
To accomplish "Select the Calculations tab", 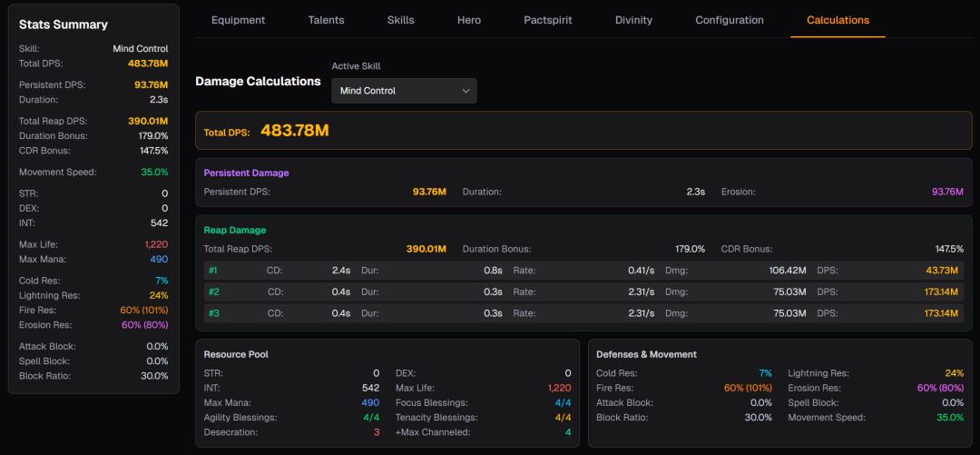I will [838, 20].
